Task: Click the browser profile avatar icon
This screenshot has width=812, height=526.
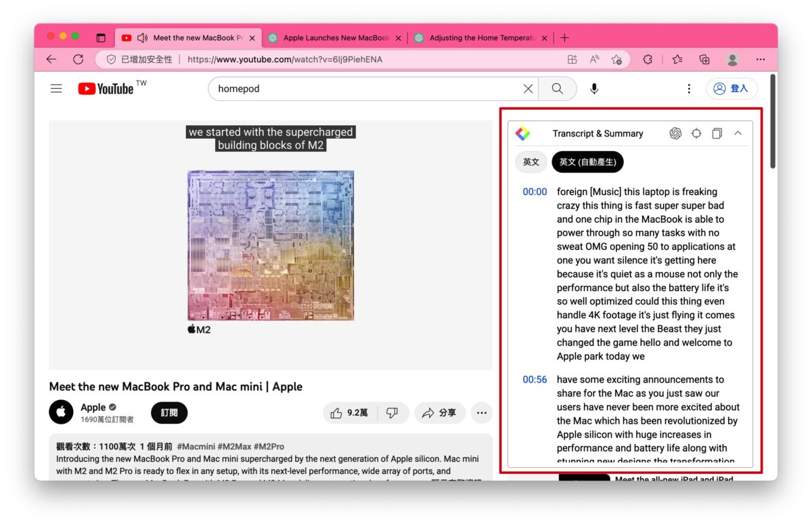Action: tap(732, 60)
